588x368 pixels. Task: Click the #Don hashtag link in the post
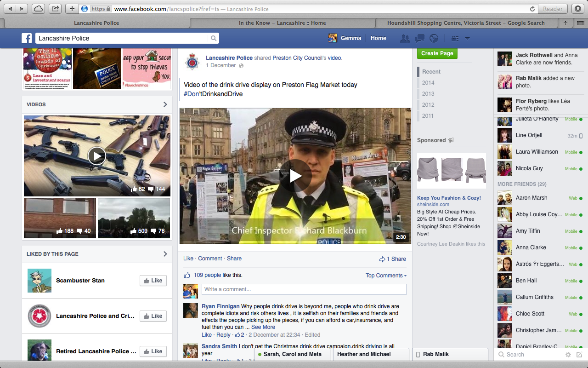[192, 94]
